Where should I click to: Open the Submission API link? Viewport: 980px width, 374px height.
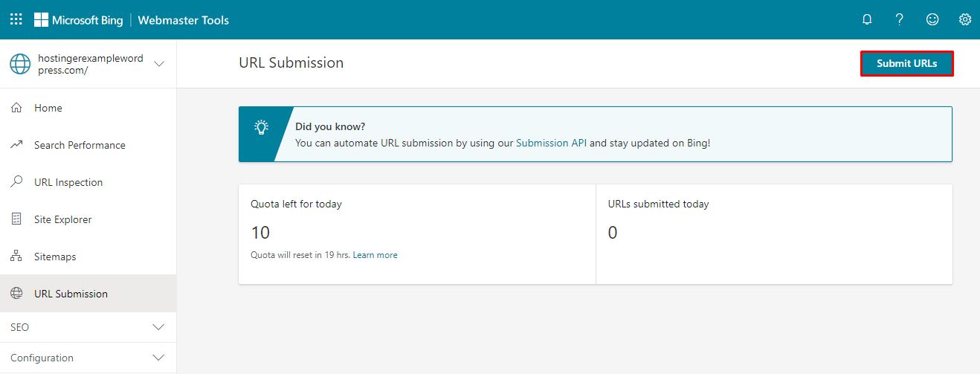551,143
